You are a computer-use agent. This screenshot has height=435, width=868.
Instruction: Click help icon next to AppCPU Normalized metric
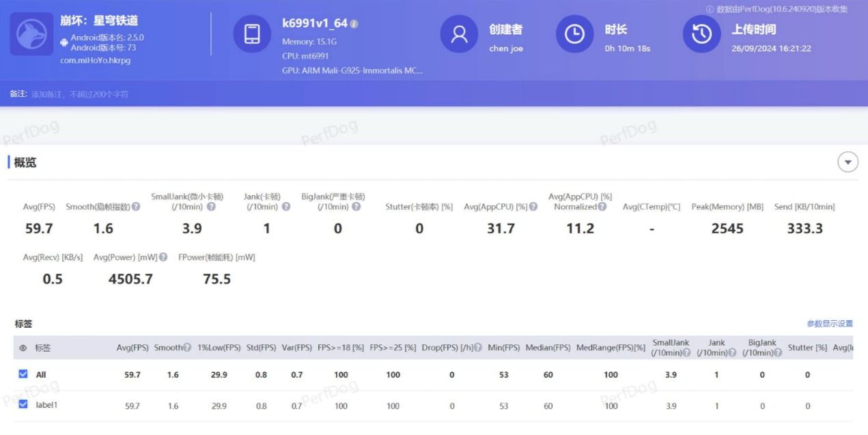click(602, 207)
